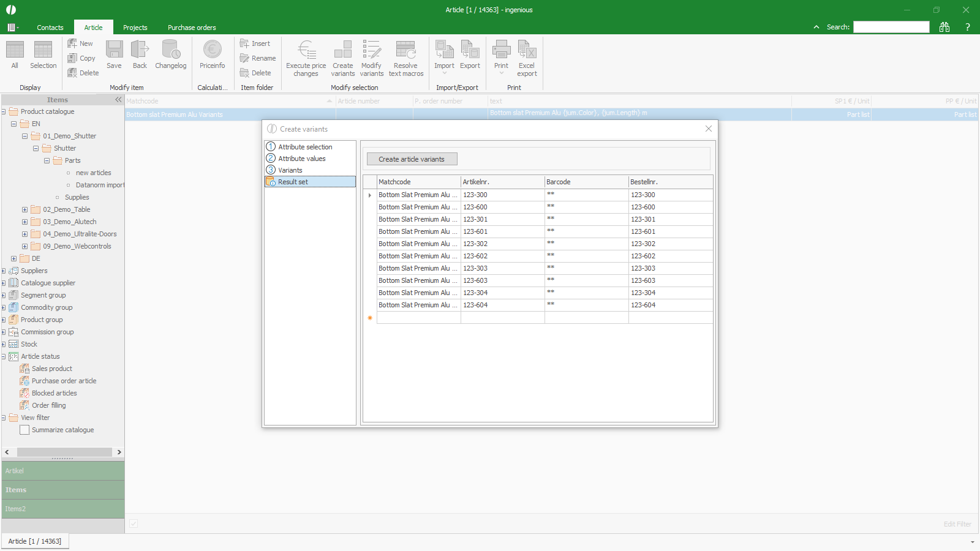
Task: Go to Attribute values step
Action: click(x=301, y=159)
